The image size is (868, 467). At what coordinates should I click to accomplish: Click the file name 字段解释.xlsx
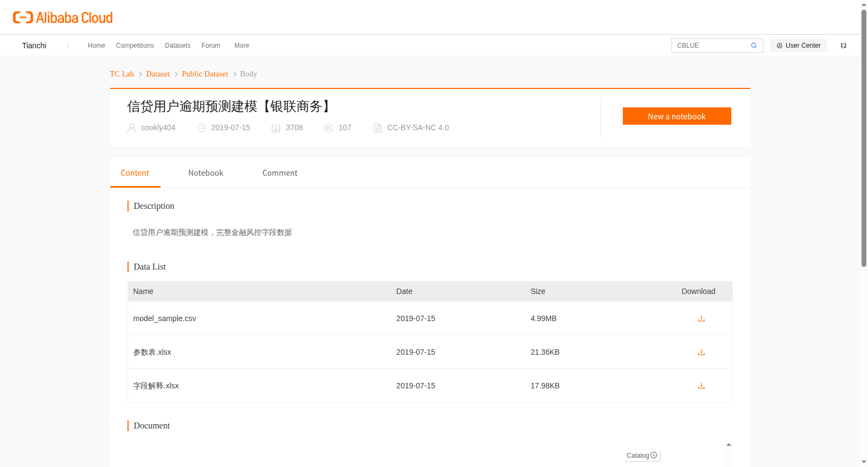tap(156, 386)
